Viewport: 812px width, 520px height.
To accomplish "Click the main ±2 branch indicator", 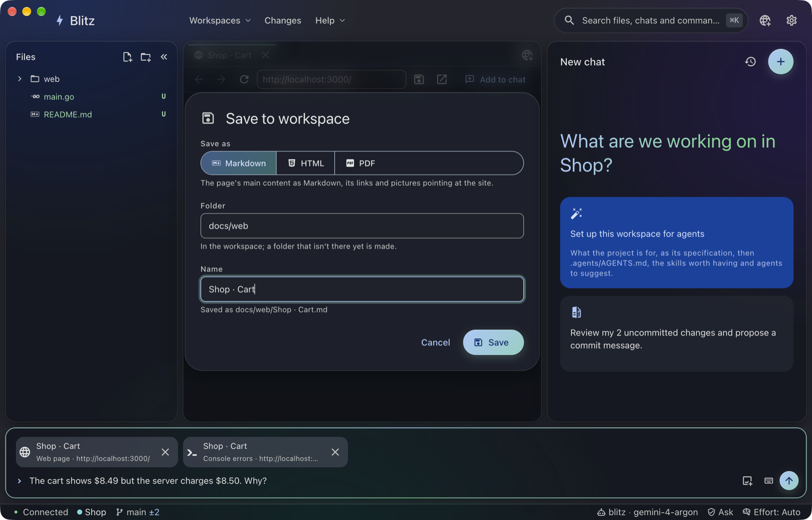I will tap(138, 512).
